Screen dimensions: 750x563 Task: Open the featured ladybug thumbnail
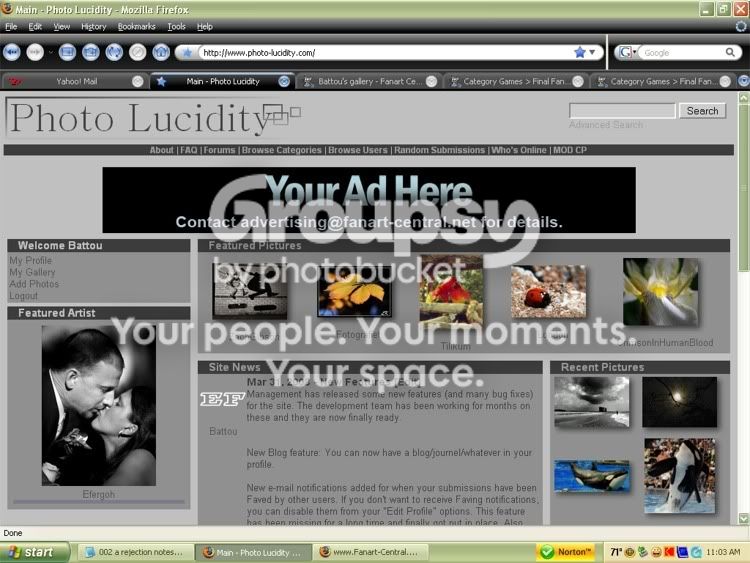coord(548,291)
